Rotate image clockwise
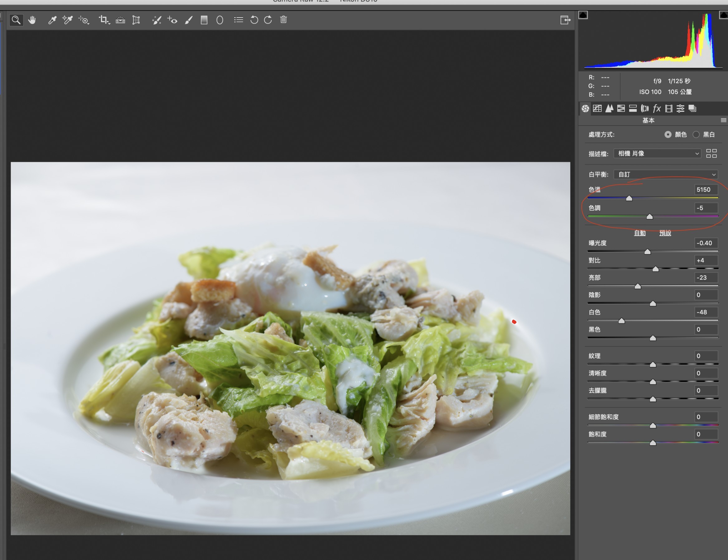728x560 pixels. coord(268,20)
